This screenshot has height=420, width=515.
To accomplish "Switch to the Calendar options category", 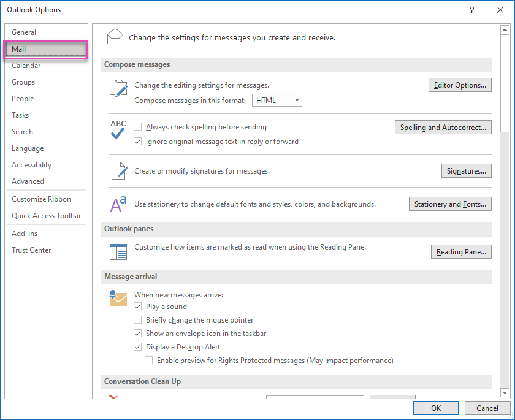I will pyautogui.click(x=26, y=66).
